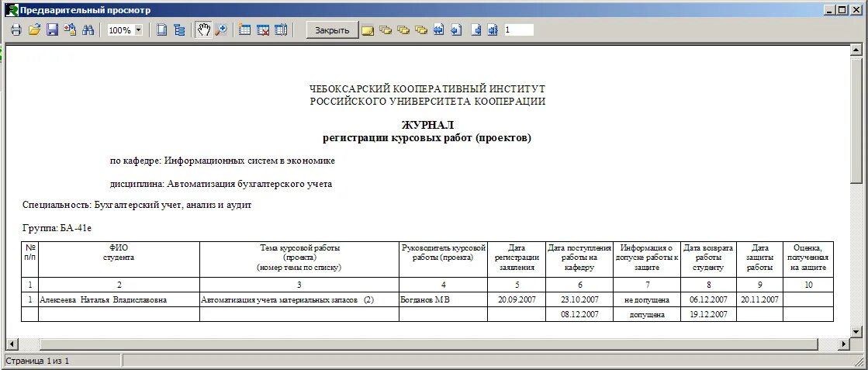Image resolution: width=868 pixels, height=370 pixels.
Task: Click header 'Дата регистрации заявления'
Action: (x=517, y=258)
